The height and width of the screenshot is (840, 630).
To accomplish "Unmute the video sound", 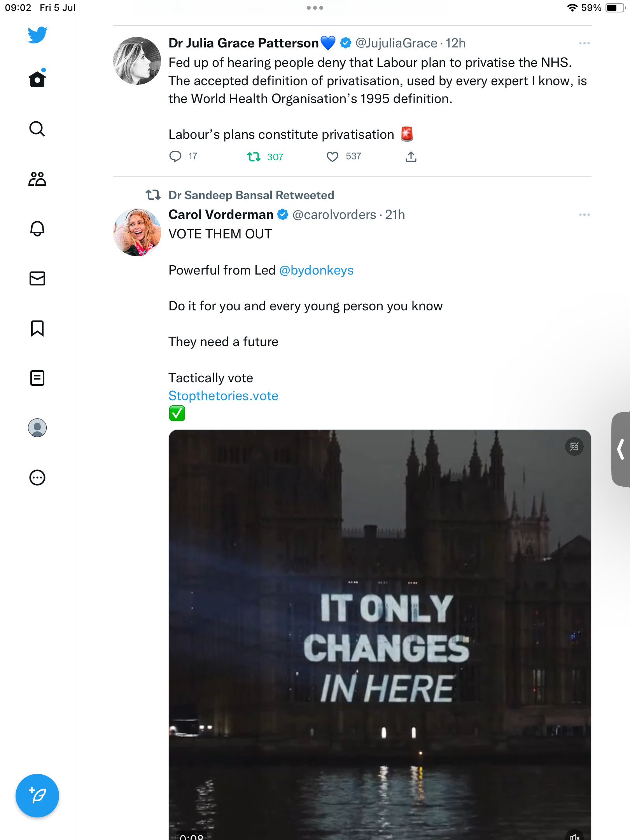I will pos(574,836).
